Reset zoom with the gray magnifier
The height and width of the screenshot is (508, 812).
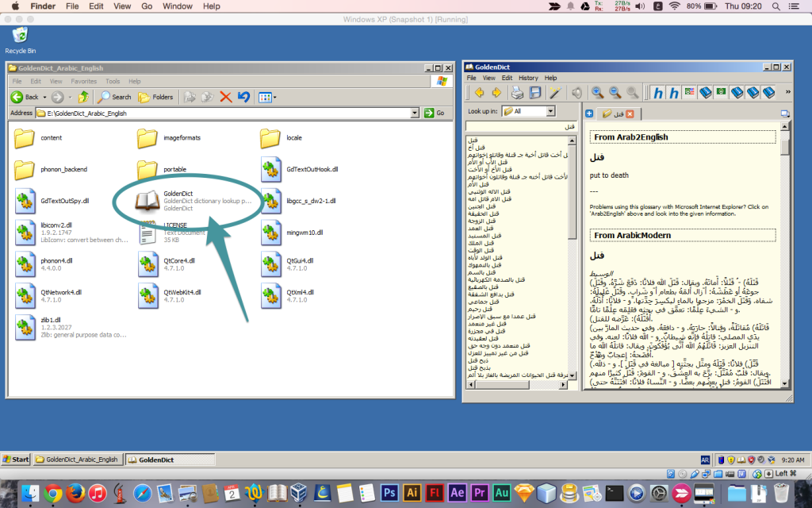click(632, 93)
